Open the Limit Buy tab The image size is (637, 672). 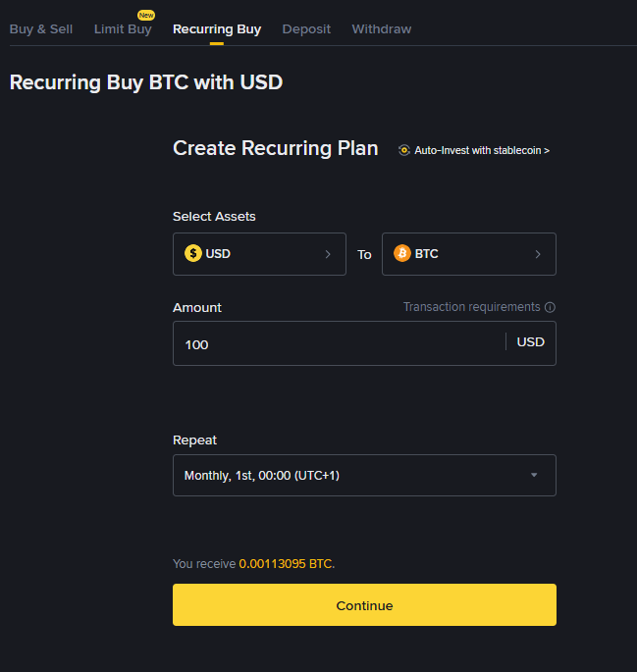pyautogui.click(x=123, y=29)
